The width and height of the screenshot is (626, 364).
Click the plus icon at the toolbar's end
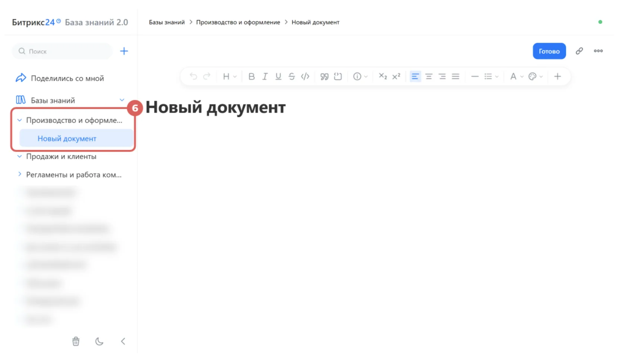click(557, 76)
